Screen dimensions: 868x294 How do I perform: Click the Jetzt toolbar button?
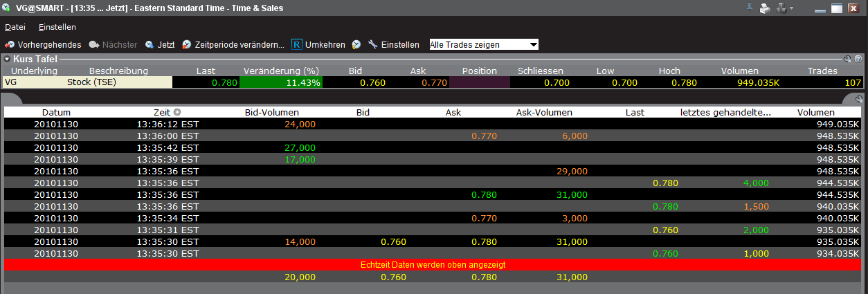click(159, 44)
